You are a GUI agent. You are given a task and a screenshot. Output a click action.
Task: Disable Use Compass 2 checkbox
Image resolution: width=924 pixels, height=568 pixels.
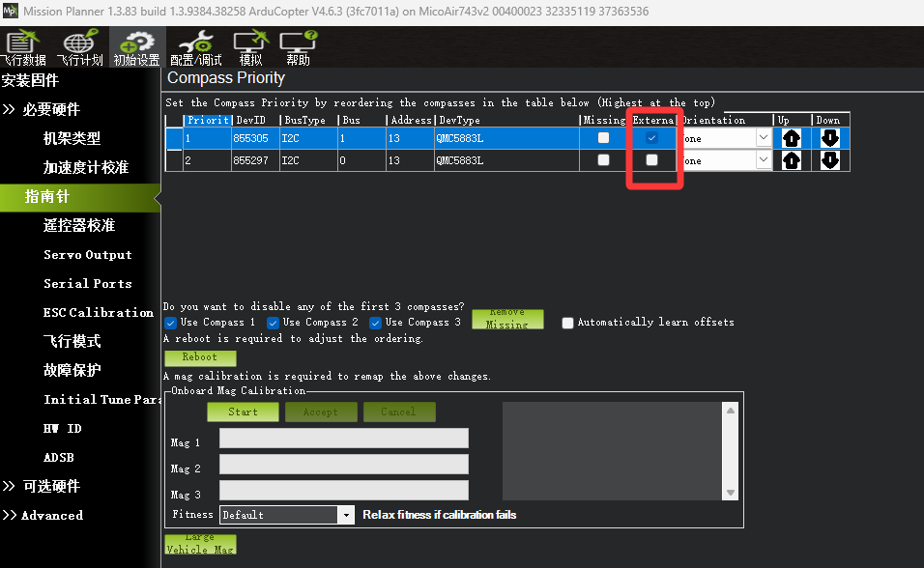(274, 323)
